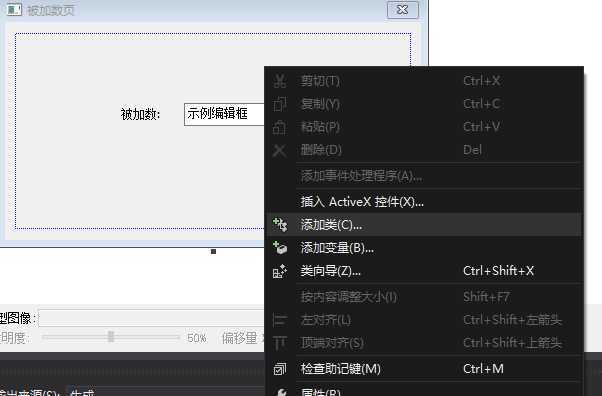The width and height of the screenshot is (602, 396).
Task: Click the dialog bottom resize handle
Action: coord(213,252)
